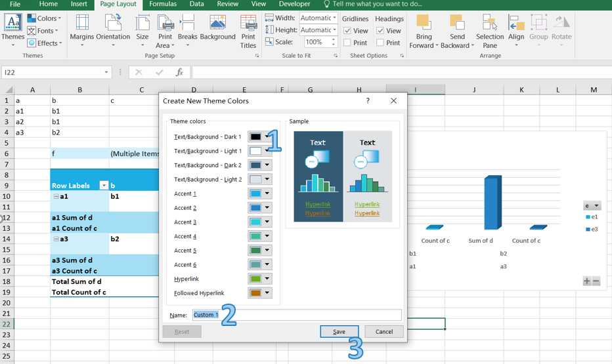Save the new theme colors

[339, 332]
